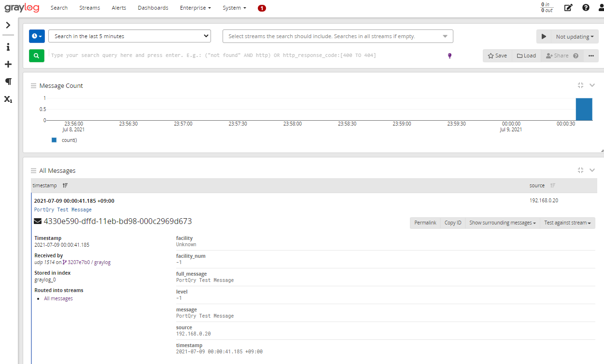Click the Permalink button for the message

[x=425, y=223]
